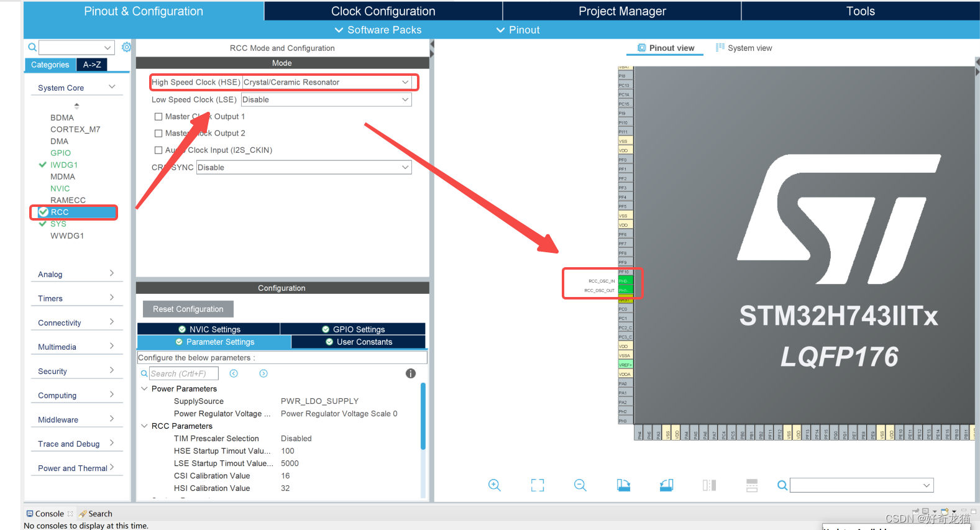This screenshot has height=530, width=980.
Task: Click Reset Configuration button
Action: tap(188, 309)
